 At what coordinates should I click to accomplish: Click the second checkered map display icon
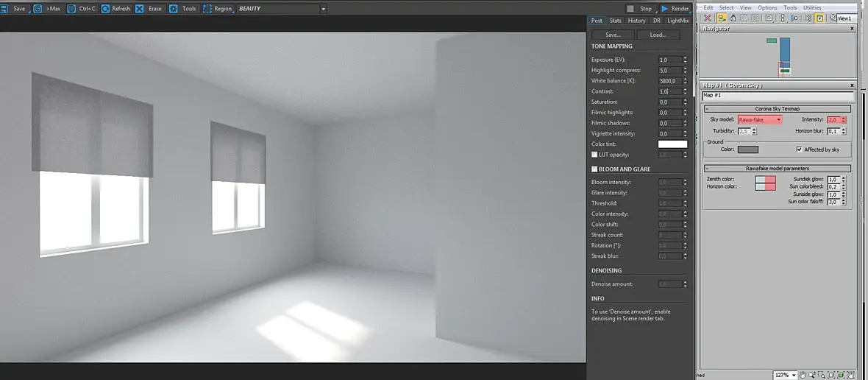click(x=755, y=18)
